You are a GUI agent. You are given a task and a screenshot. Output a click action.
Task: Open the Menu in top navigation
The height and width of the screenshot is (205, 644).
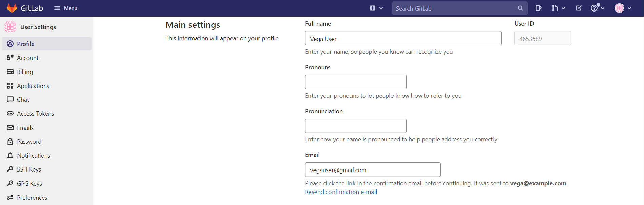[65, 8]
